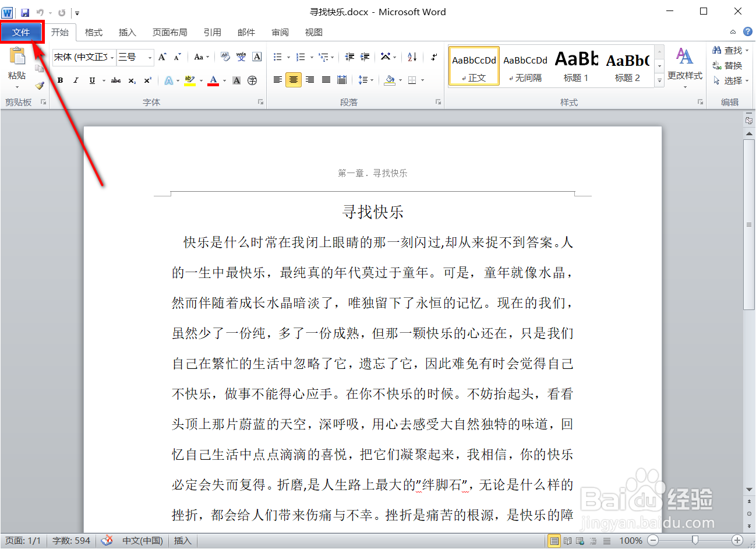Activate the Format Painter tool
Image resolution: width=756 pixels, height=549 pixels.
[x=38, y=86]
